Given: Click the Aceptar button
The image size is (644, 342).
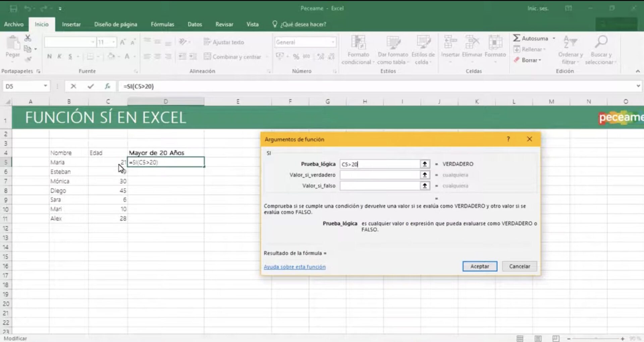Looking at the screenshot, I should [480, 266].
